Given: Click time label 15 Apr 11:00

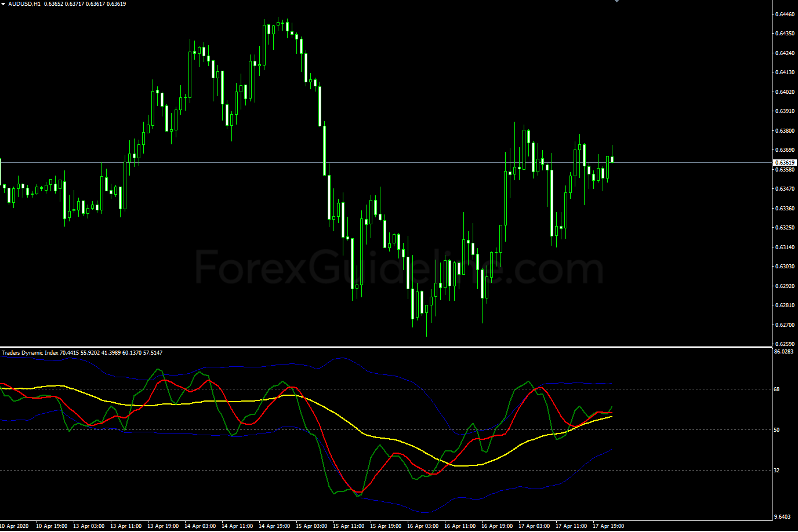Looking at the screenshot, I should coord(349,526).
